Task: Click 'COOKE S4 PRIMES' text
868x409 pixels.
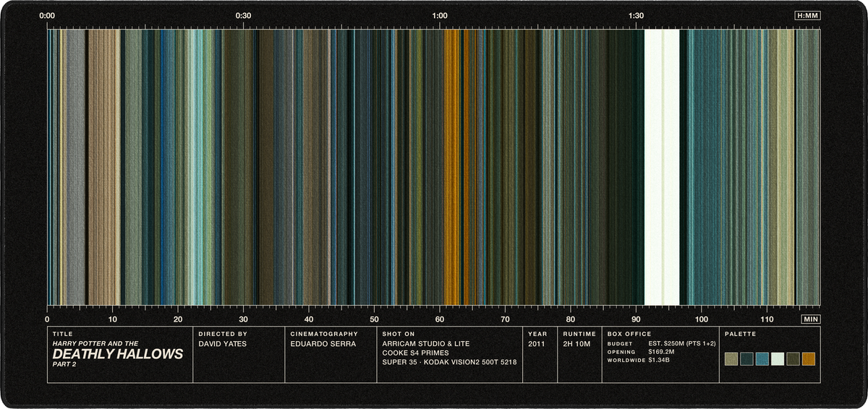Action: pos(417,353)
